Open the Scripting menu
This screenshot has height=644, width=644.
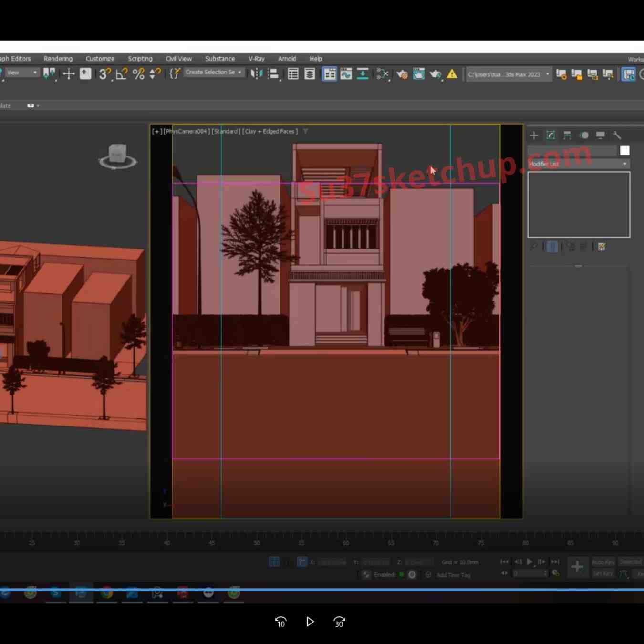coord(140,59)
